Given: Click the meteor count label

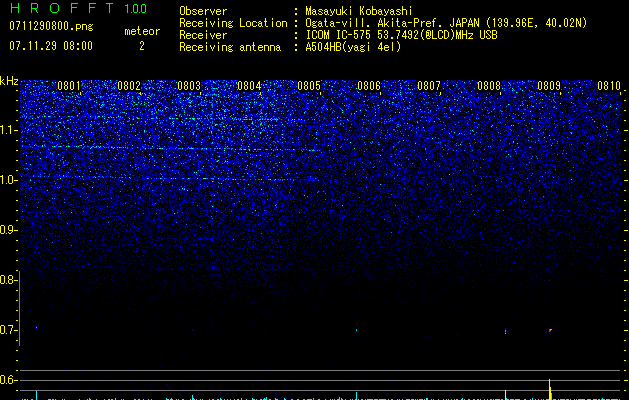Looking at the screenshot, I should (142, 31).
